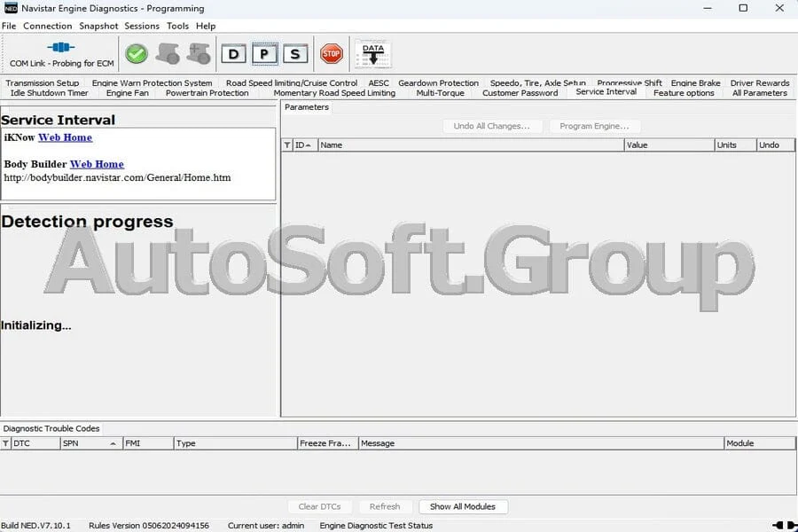Switch to the Transmission Setup tab
798x532 pixels.
click(43, 83)
